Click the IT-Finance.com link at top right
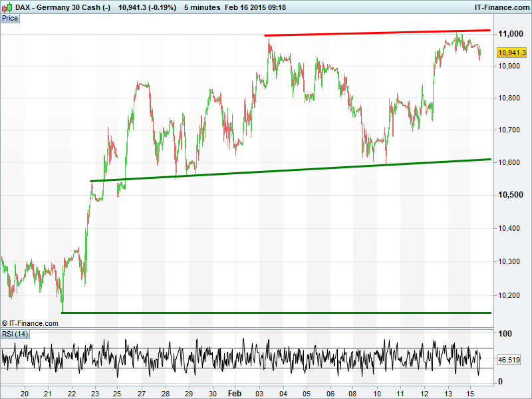The height and width of the screenshot is (399, 532). point(501,7)
